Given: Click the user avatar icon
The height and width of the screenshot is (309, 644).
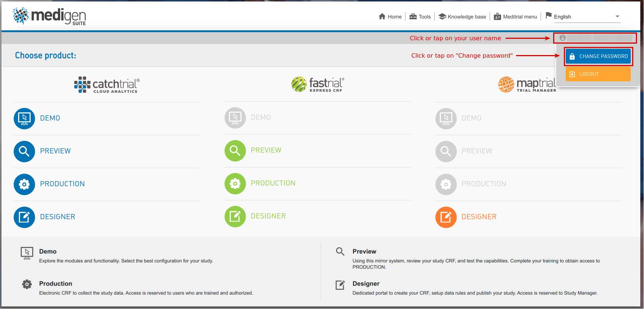Looking at the screenshot, I should pos(563,38).
